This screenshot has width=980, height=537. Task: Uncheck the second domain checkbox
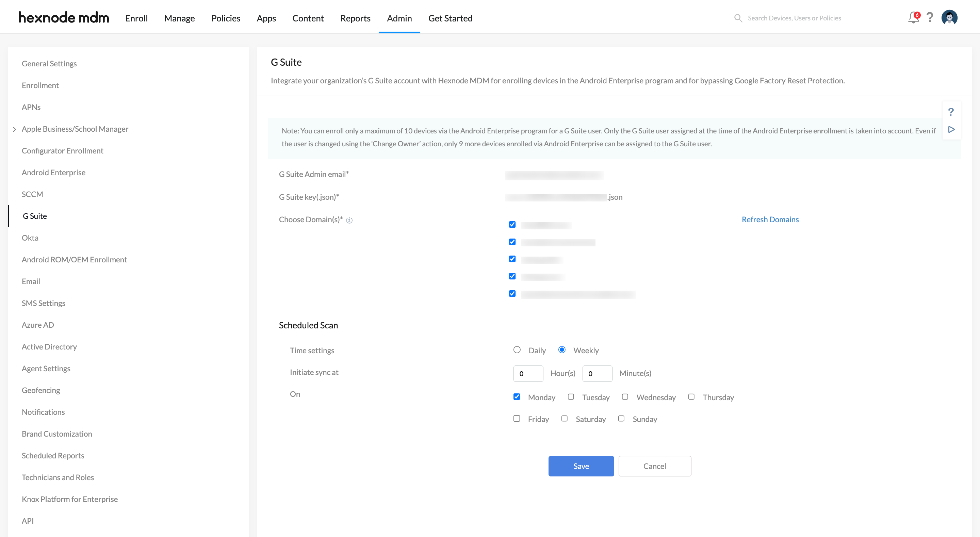[x=512, y=242]
